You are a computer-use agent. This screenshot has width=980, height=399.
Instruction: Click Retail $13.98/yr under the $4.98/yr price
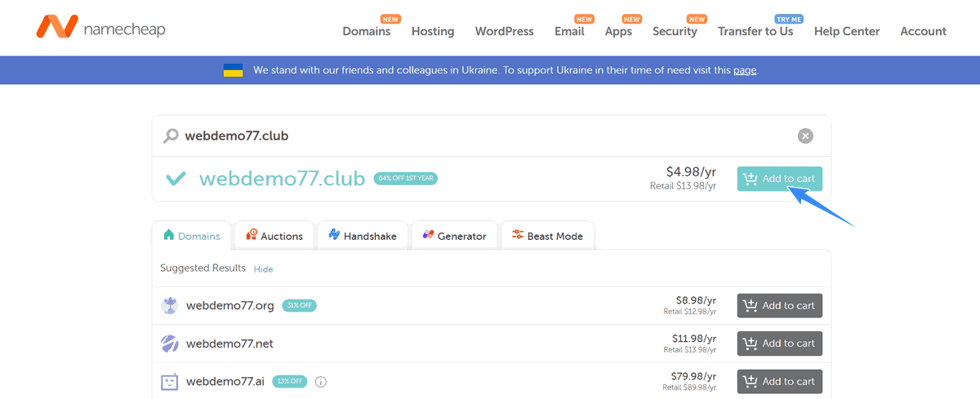click(683, 186)
